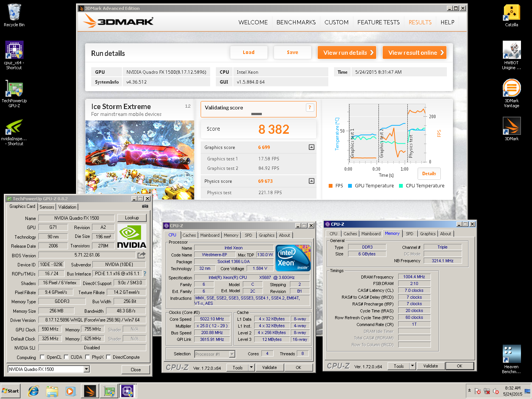Open SPD tab in CPU-Z Memory window
532x399 pixels.
point(409,234)
